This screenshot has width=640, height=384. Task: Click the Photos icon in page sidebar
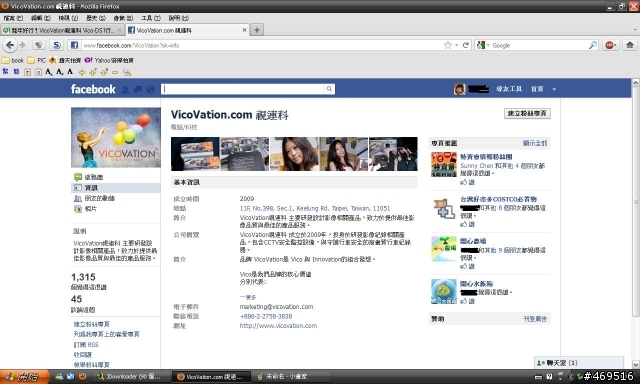pos(78,209)
